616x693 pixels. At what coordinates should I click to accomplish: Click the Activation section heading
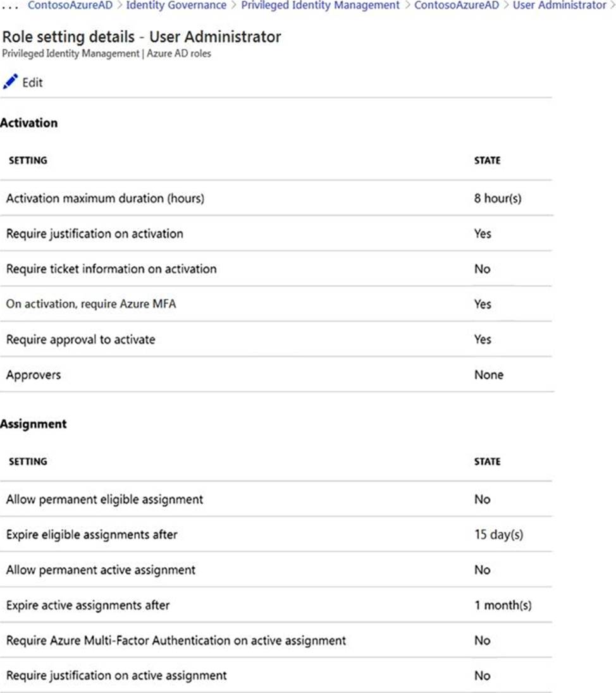[x=29, y=123]
